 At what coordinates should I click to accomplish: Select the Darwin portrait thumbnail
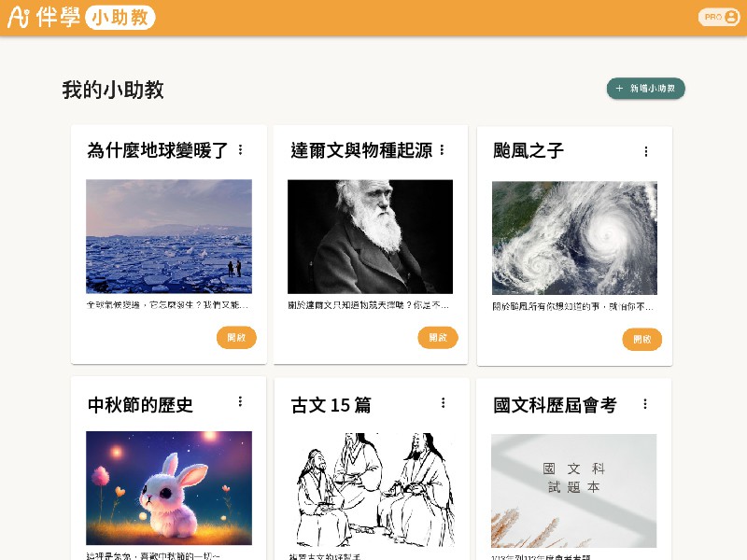[x=370, y=236]
